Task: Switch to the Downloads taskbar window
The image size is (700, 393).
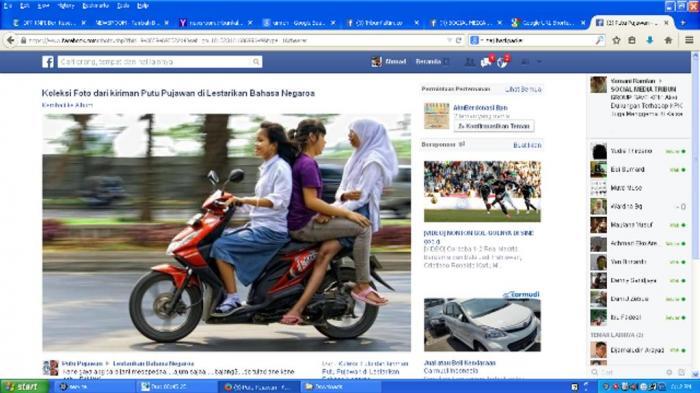Action: 342,387
